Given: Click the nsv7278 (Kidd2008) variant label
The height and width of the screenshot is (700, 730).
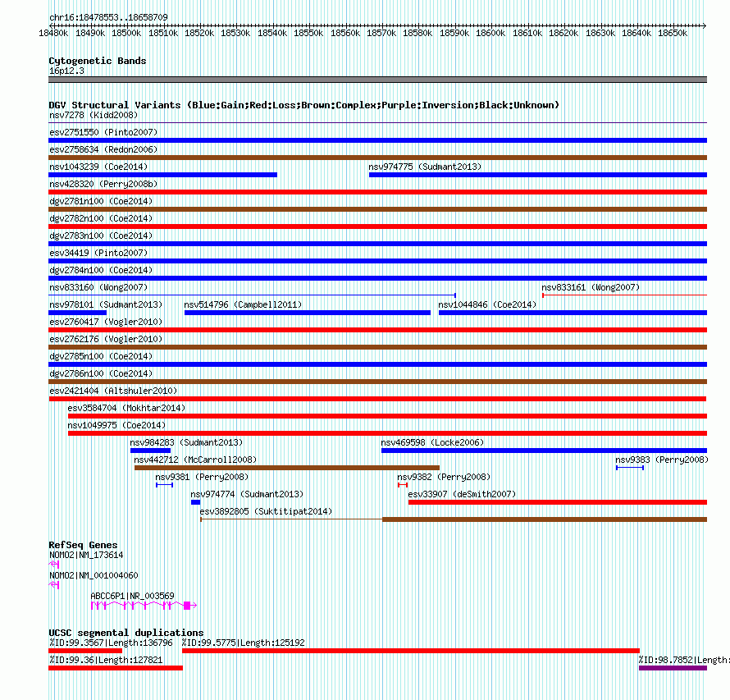Looking at the screenshot, I should [94, 115].
